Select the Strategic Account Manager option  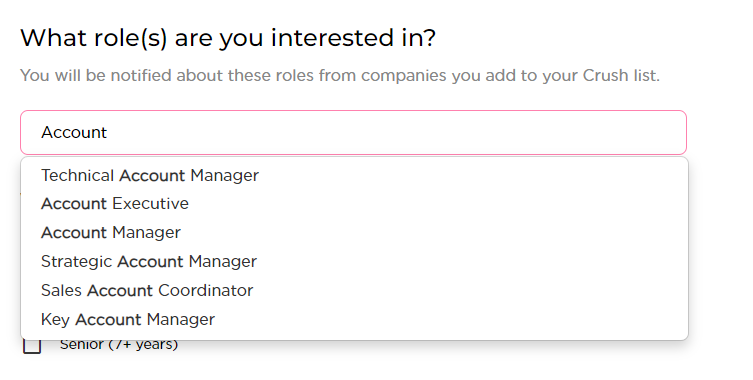tap(354, 261)
